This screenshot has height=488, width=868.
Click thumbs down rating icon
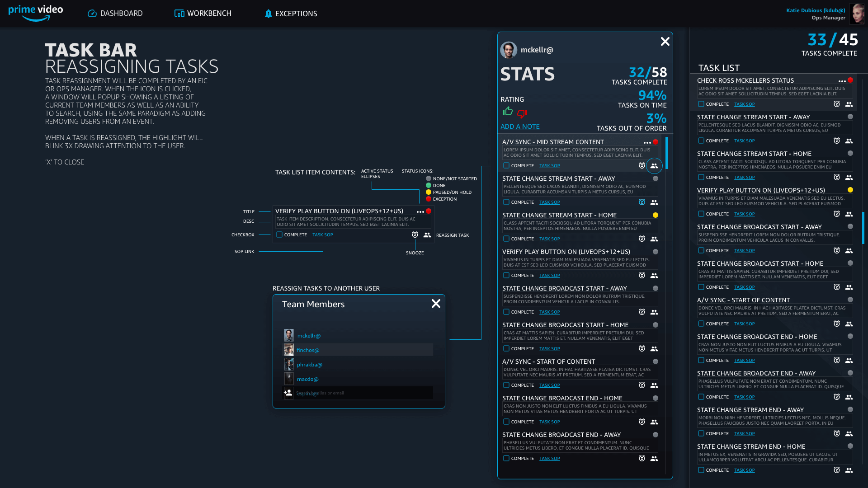(522, 113)
